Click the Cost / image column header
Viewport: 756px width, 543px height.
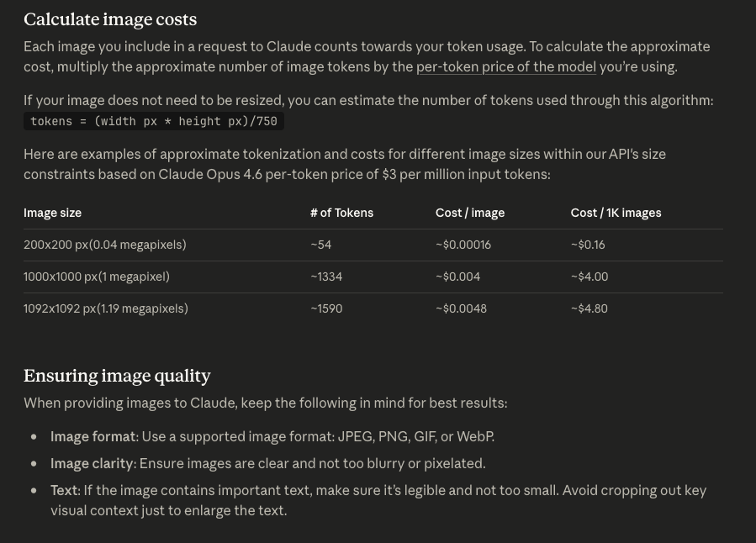[x=470, y=213]
